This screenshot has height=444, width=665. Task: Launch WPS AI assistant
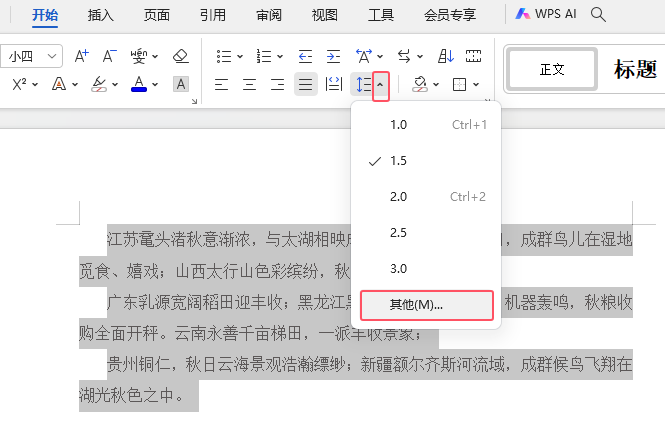click(x=545, y=14)
